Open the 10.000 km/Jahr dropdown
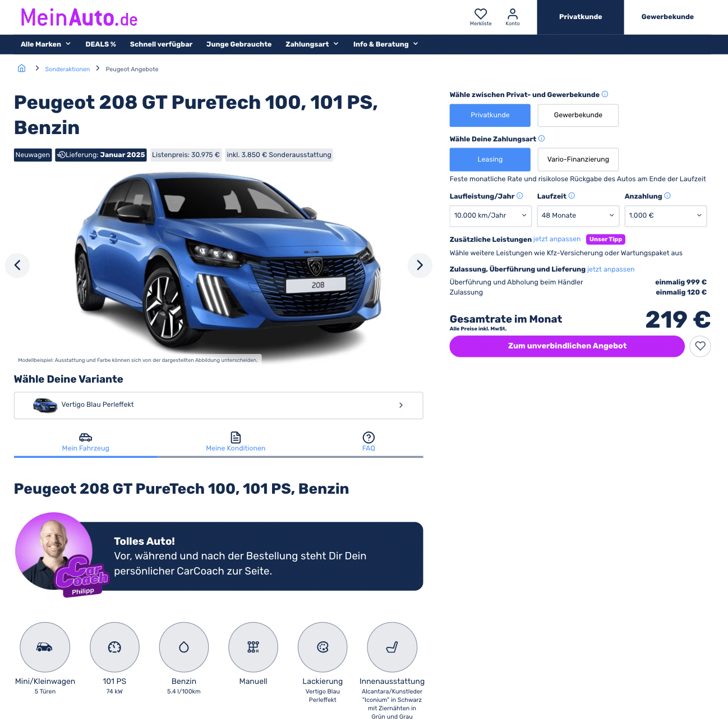 pos(491,216)
